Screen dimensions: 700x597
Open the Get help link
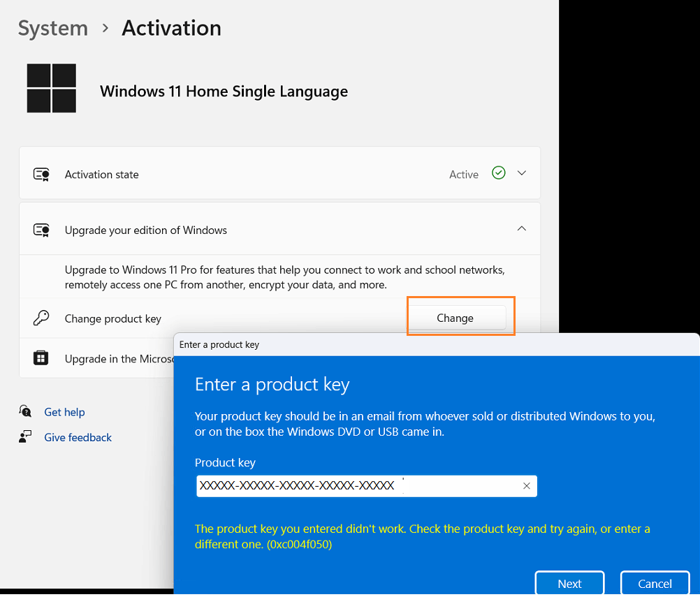[64, 412]
